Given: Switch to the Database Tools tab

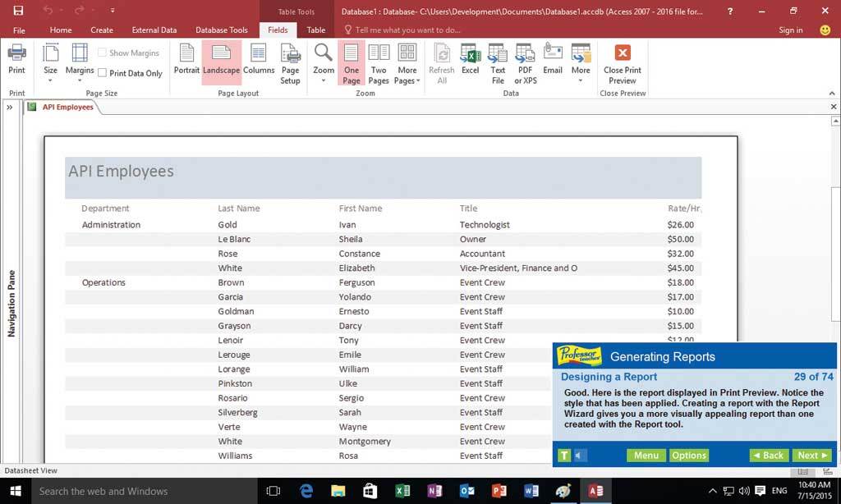Looking at the screenshot, I should click(221, 30).
